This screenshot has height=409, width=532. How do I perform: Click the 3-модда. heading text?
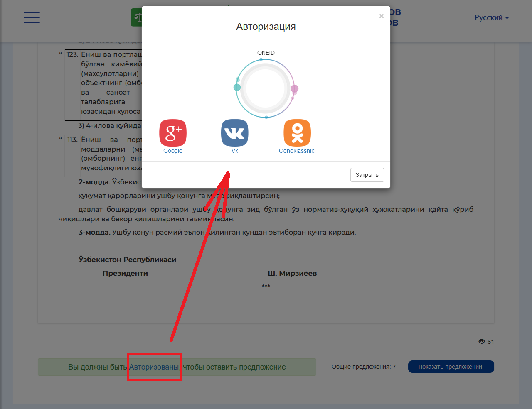(x=94, y=232)
